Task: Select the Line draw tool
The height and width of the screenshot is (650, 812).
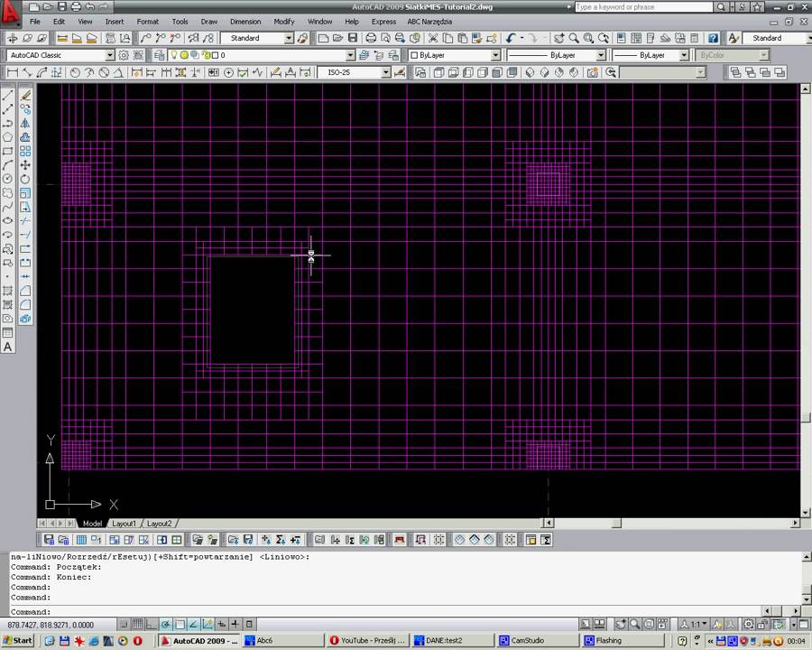Action: 8,96
